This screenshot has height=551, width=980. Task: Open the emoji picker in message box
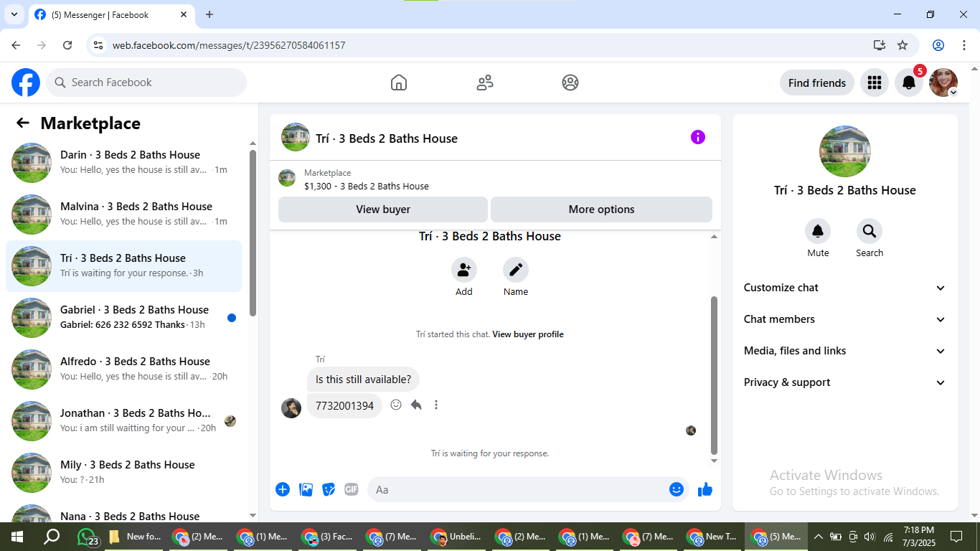[677, 489]
